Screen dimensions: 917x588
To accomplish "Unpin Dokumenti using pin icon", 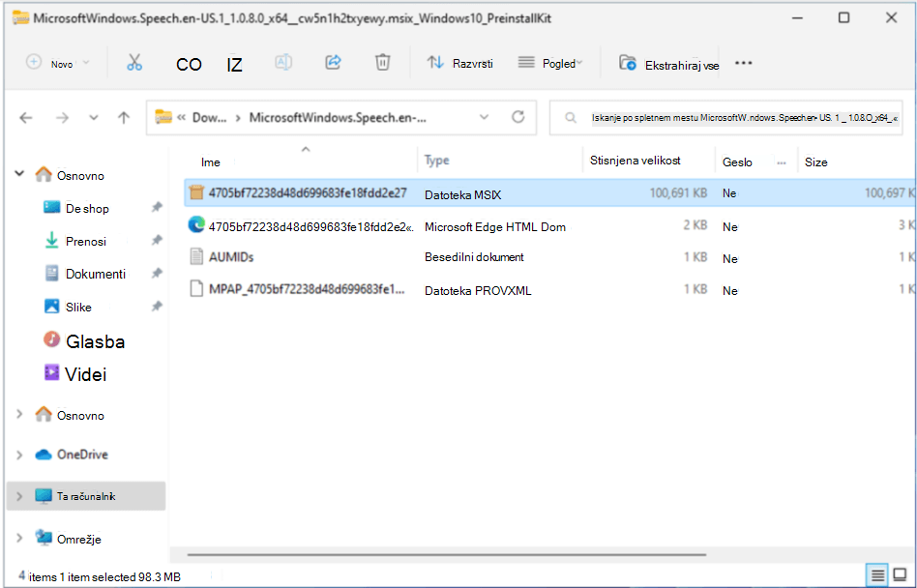I will (157, 273).
